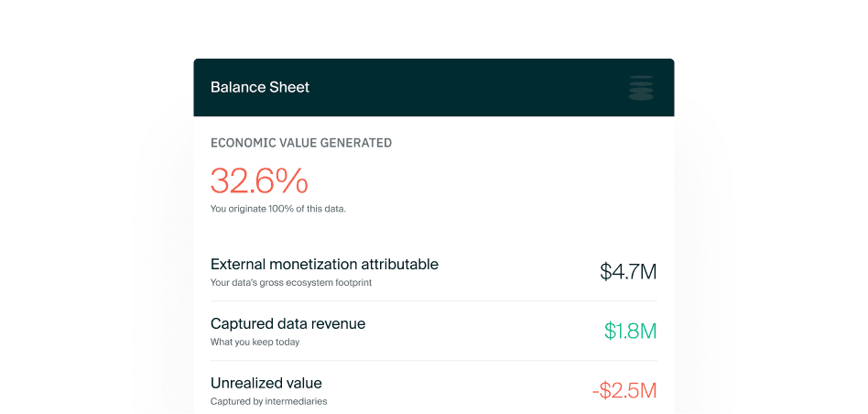The image size is (868, 414).
Task: Click the 32.6% red percentage value
Action: coord(259,180)
